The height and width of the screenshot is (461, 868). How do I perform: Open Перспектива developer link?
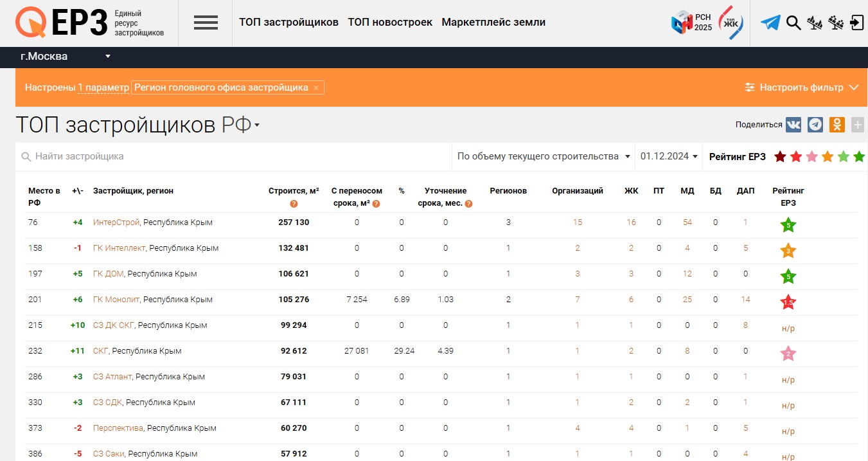pyautogui.click(x=118, y=428)
